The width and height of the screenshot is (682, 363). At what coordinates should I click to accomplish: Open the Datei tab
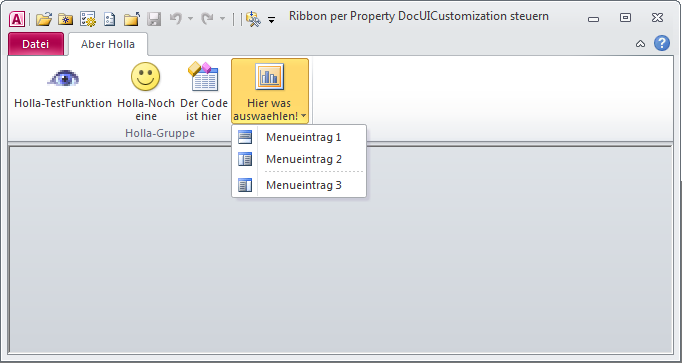36,44
